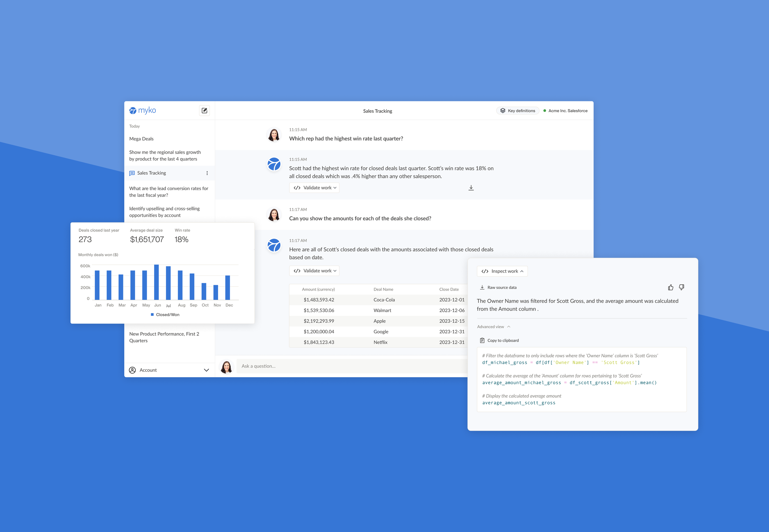Expand second Validate work dropdown above table
The image size is (769, 532).
314,271
